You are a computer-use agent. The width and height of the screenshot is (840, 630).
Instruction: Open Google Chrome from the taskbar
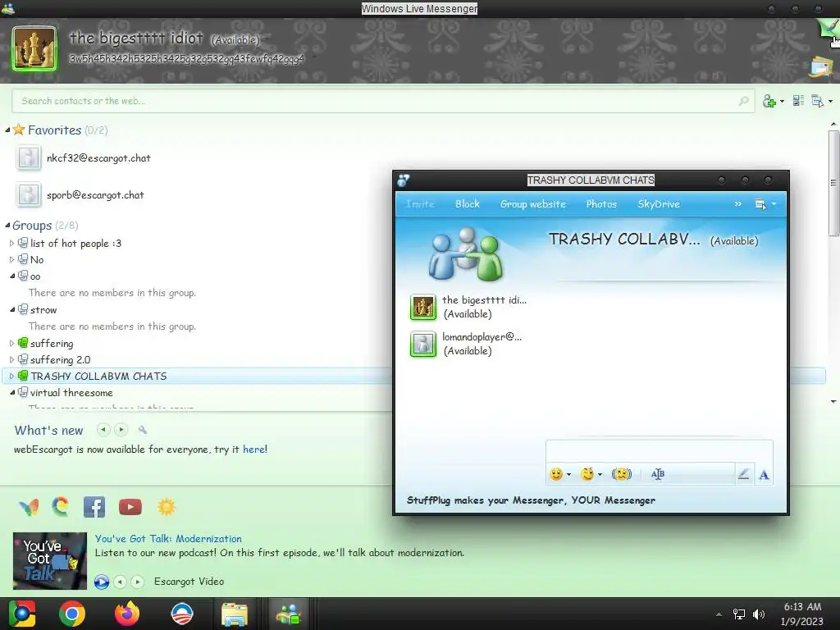(x=72, y=614)
